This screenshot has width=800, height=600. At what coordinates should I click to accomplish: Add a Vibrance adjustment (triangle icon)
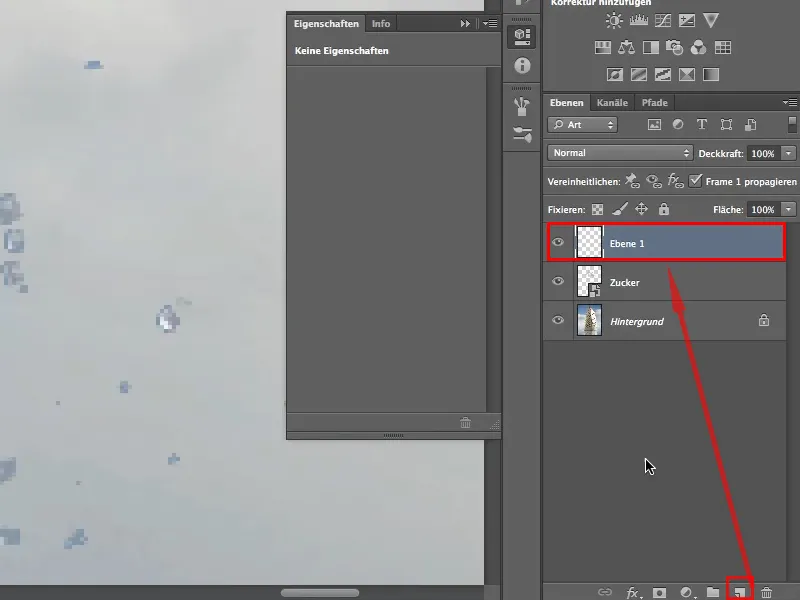(x=711, y=20)
